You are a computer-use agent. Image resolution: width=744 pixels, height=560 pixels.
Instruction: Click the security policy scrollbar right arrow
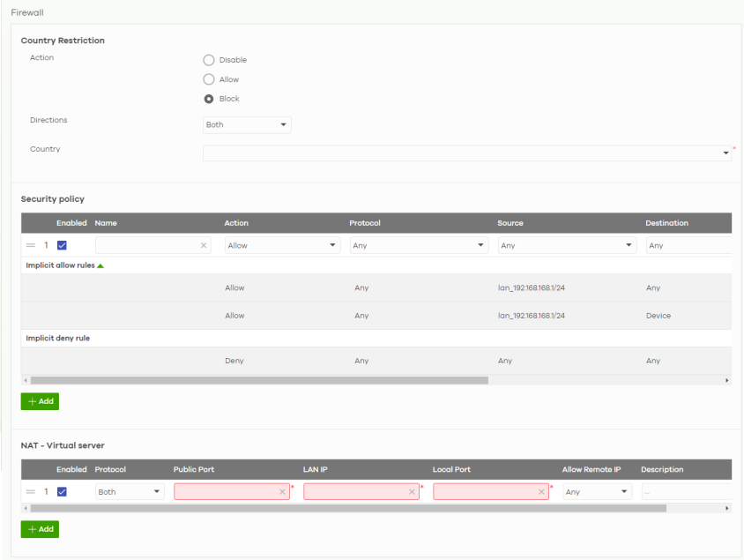coord(727,380)
